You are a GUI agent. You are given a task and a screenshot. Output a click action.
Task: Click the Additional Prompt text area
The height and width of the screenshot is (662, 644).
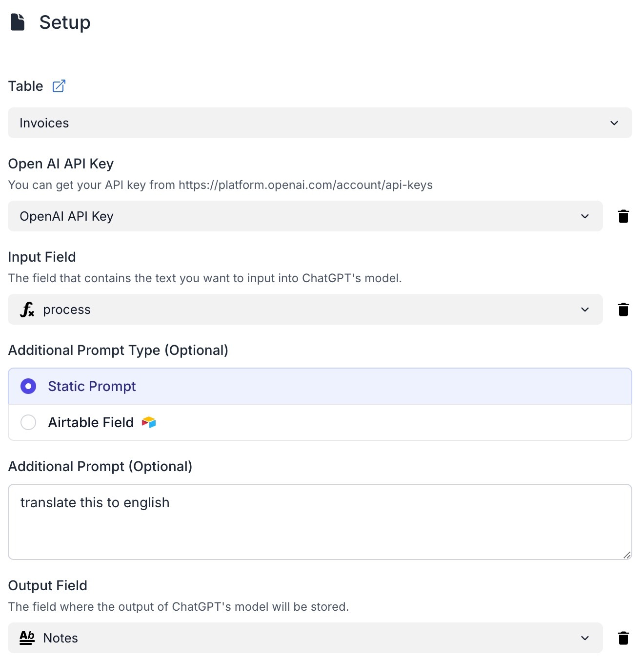[320, 522]
